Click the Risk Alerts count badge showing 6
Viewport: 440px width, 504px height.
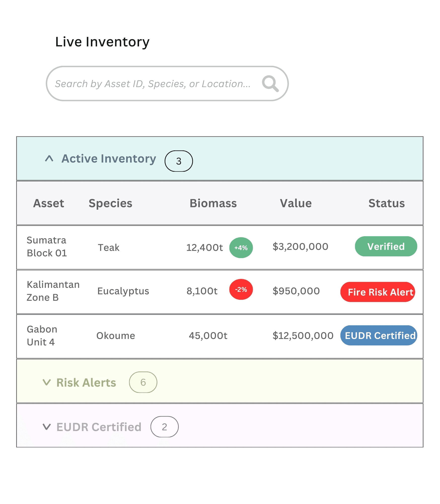pyautogui.click(x=143, y=382)
